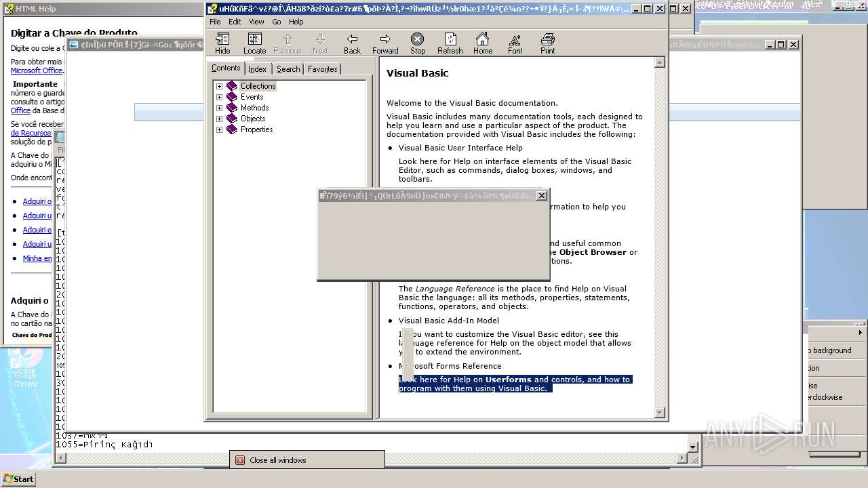
Task: Click the horizontal scrollbar left arrow
Action: [60, 459]
